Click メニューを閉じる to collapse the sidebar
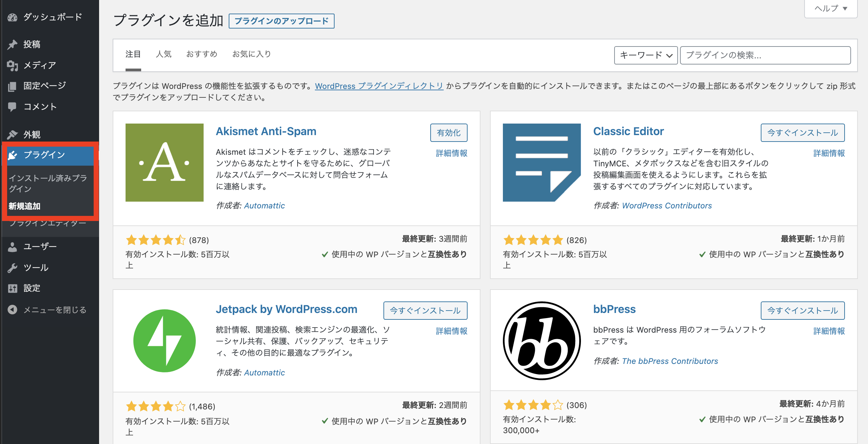This screenshot has width=868, height=444. (50, 310)
